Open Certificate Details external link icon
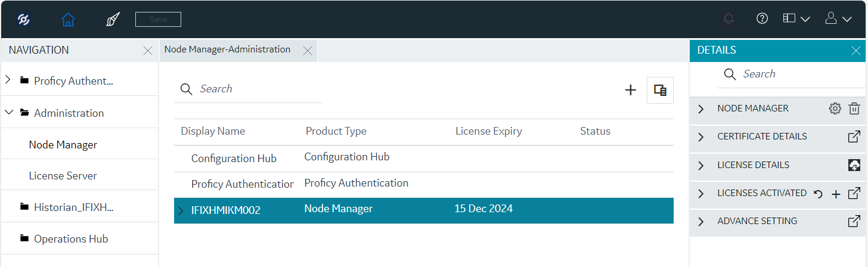This screenshot has height=267, width=868. coord(854,136)
